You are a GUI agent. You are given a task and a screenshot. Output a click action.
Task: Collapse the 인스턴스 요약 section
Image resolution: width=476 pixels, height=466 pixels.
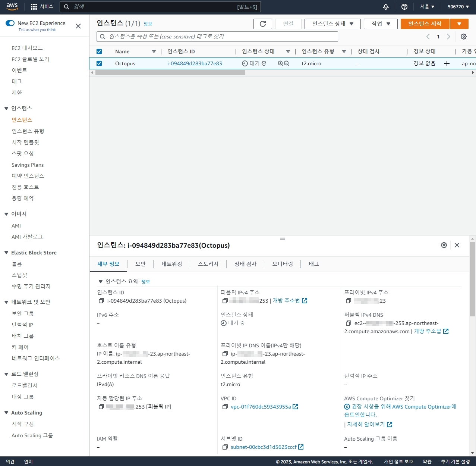click(100, 282)
